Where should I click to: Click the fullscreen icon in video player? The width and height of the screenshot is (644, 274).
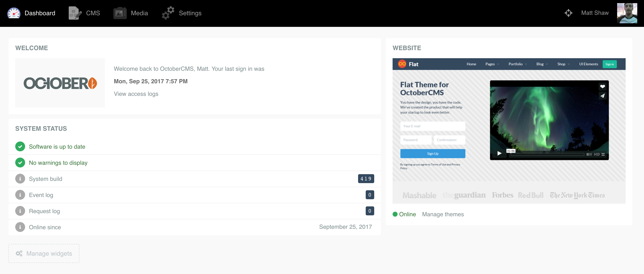click(603, 154)
